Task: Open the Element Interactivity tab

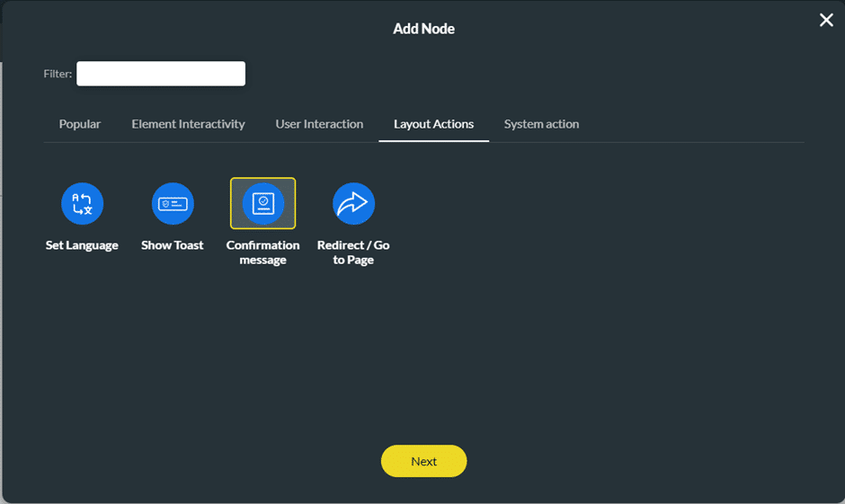Action: click(x=188, y=124)
